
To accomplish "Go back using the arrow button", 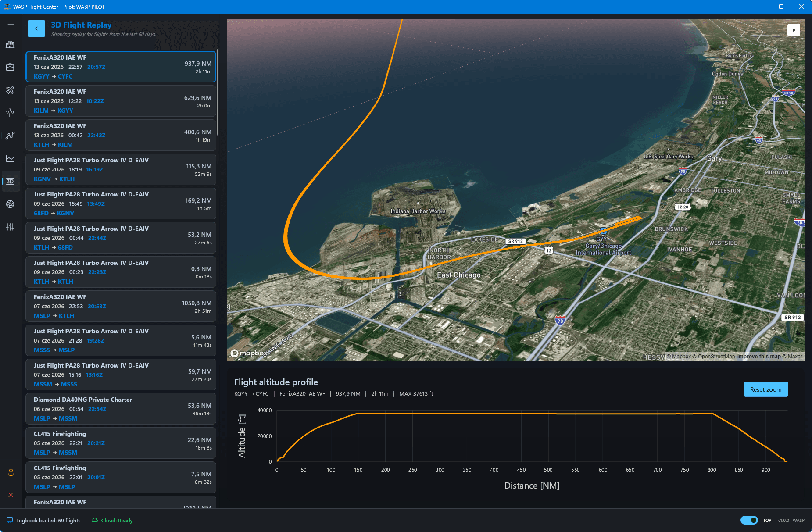I will point(36,29).
